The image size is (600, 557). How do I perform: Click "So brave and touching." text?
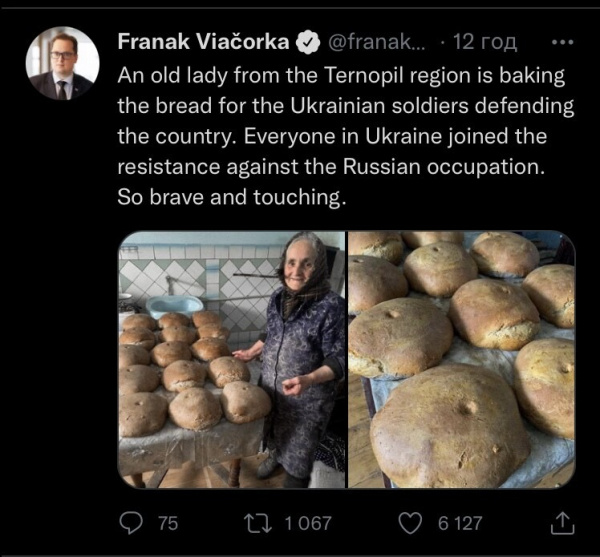coord(231,197)
